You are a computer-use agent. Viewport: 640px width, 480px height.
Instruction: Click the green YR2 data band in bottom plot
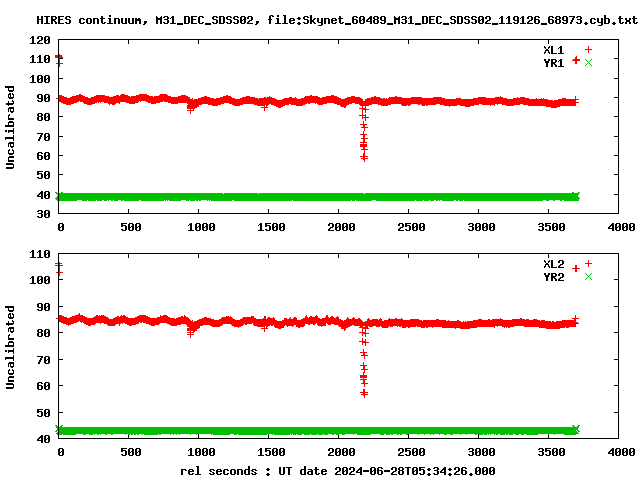coord(318,431)
